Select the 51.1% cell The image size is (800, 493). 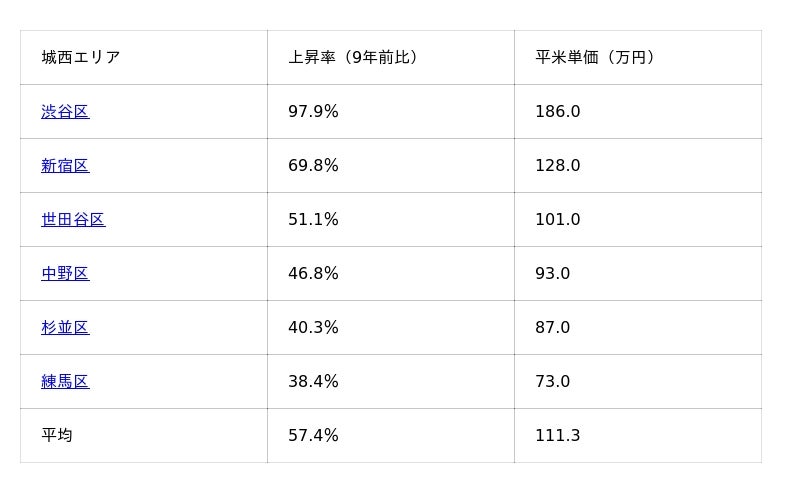tap(313, 220)
